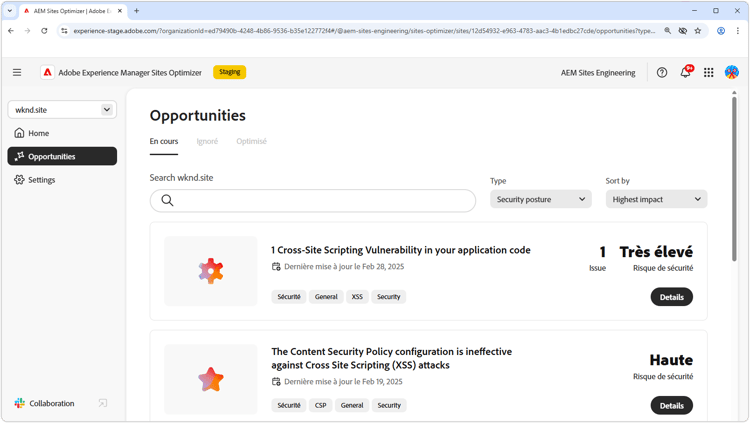Open the Chrome three-dot menu
The width and height of the screenshot is (750, 423).
pos(738,31)
